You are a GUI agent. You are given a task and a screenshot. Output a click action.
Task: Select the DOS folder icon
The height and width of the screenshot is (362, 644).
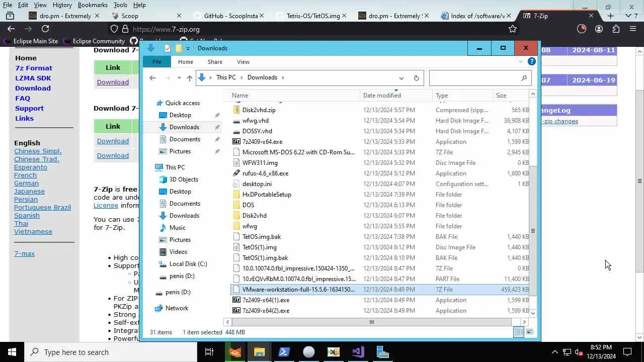tap(236, 205)
